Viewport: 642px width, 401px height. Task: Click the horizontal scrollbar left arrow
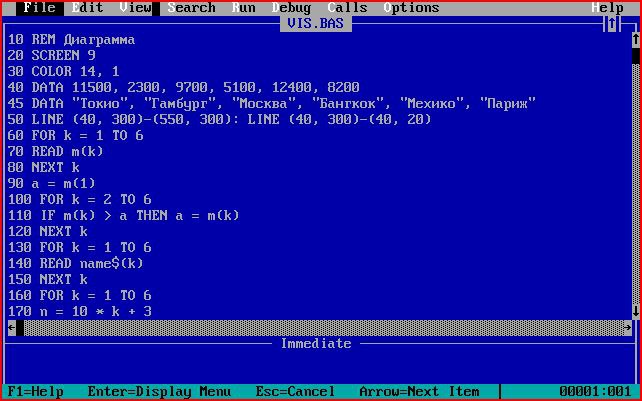(12, 328)
